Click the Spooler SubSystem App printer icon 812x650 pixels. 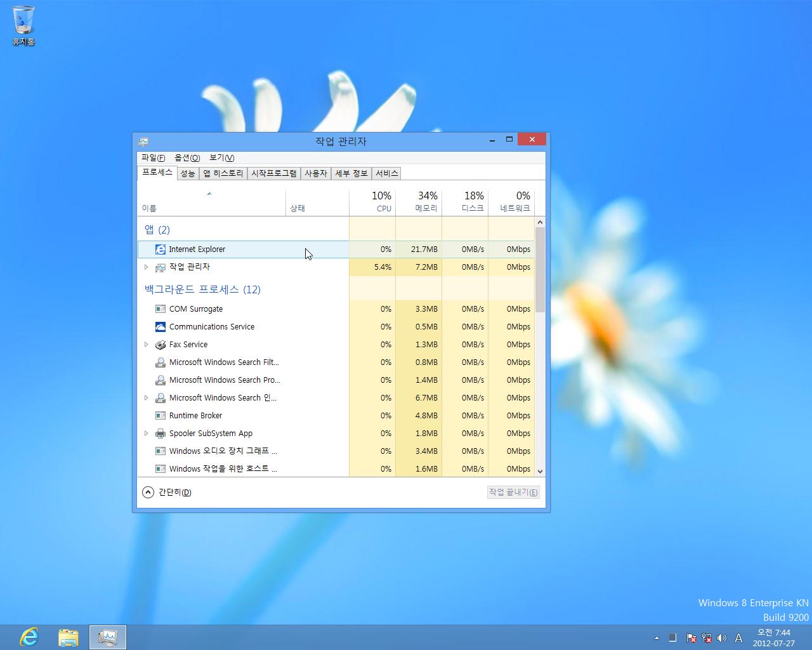click(x=160, y=434)
